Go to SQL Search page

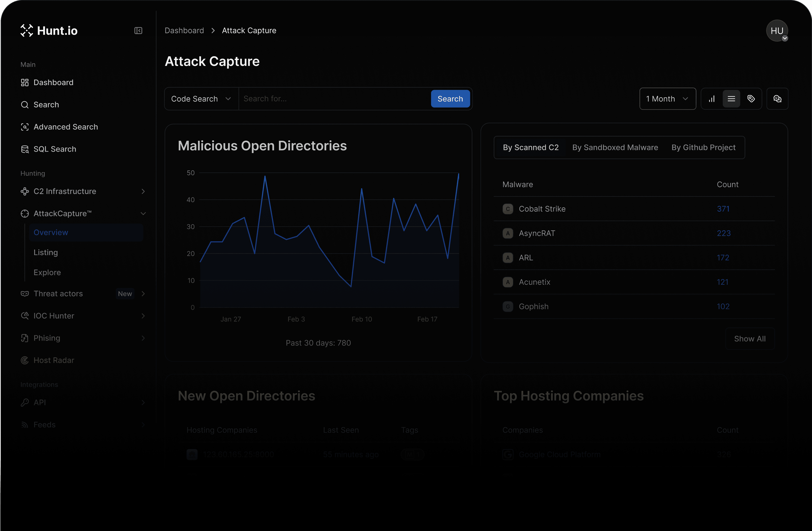point(55,149)
